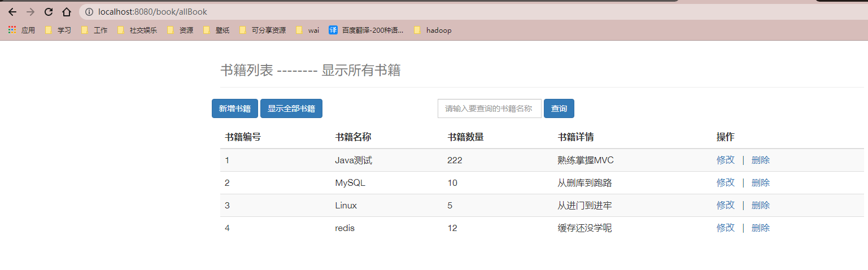Click the browser forward arrow

tap(30, 12)
